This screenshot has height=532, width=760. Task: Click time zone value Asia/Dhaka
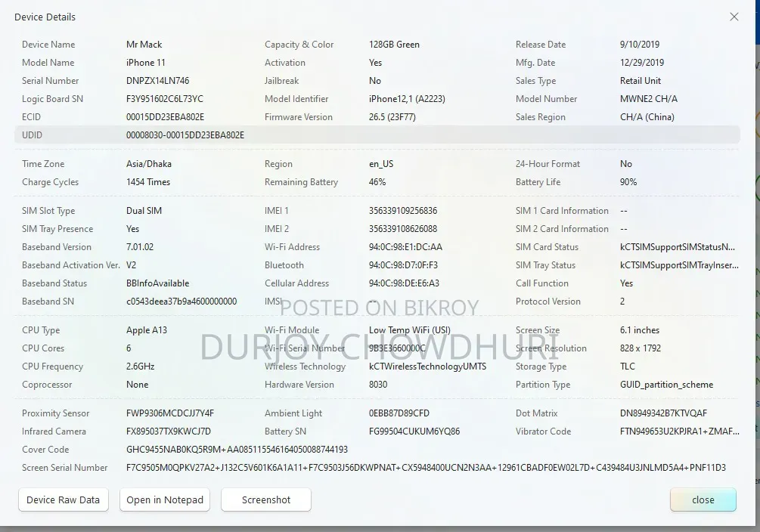[x=149, y=164]
